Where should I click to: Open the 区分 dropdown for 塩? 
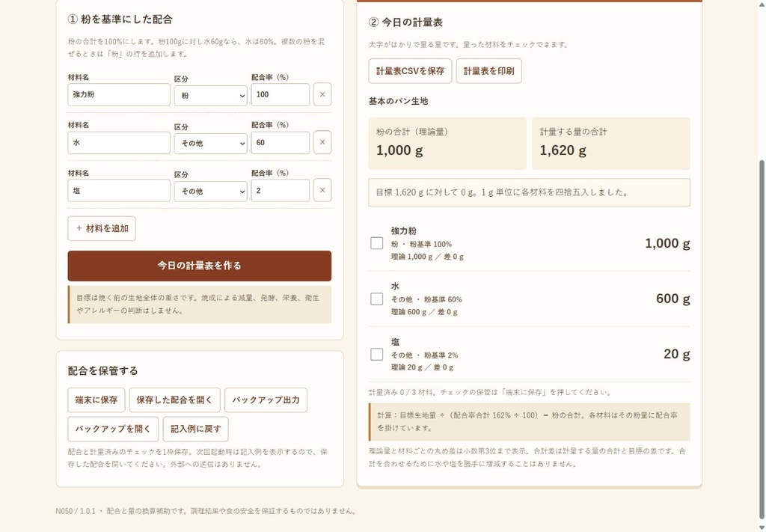(210, 192)
